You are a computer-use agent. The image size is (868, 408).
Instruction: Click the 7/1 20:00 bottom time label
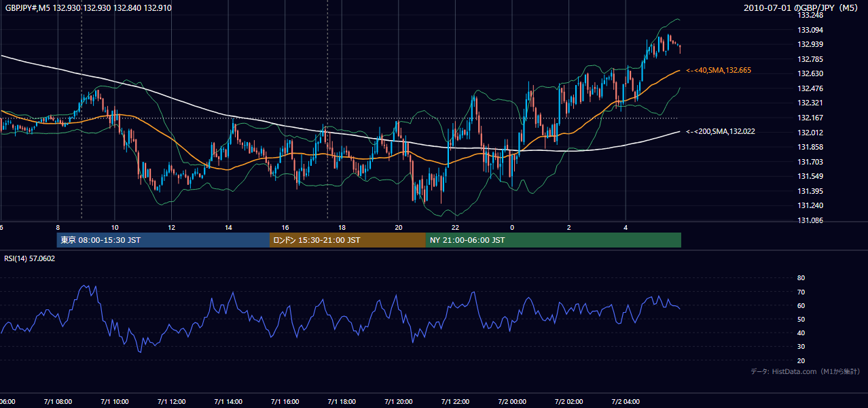pyautogui.click(x=399, y=402)
